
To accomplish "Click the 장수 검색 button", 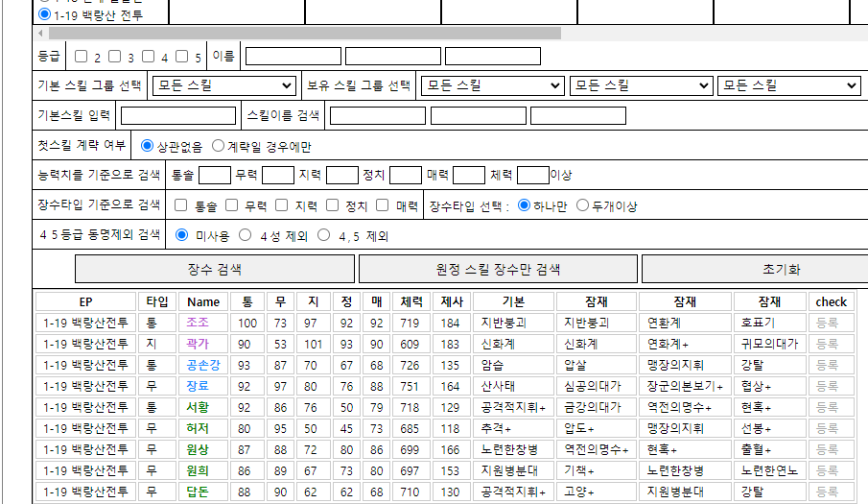I will (x=215, y=269).
